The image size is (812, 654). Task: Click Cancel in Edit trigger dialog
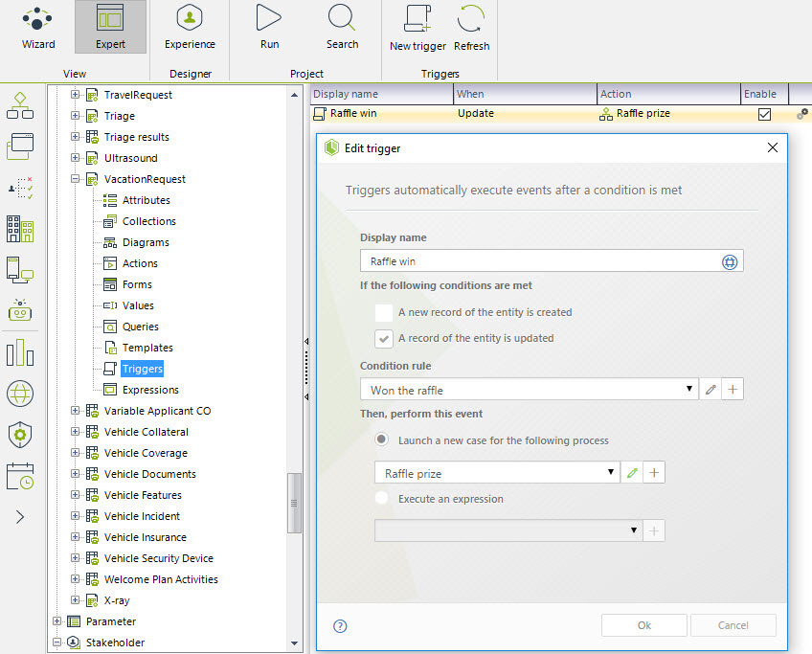[733, 625]
